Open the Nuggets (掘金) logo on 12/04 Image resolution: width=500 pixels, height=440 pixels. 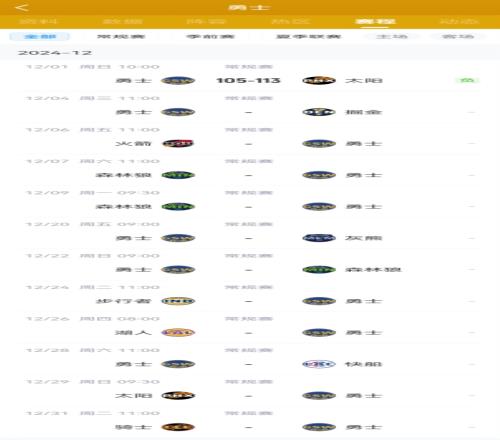pos(319,112)
